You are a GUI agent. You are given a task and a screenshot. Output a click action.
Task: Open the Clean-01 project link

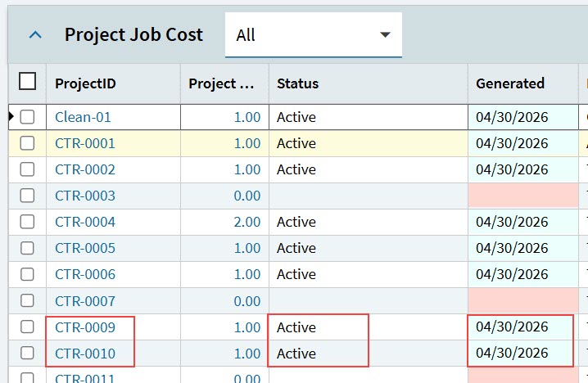83,117
